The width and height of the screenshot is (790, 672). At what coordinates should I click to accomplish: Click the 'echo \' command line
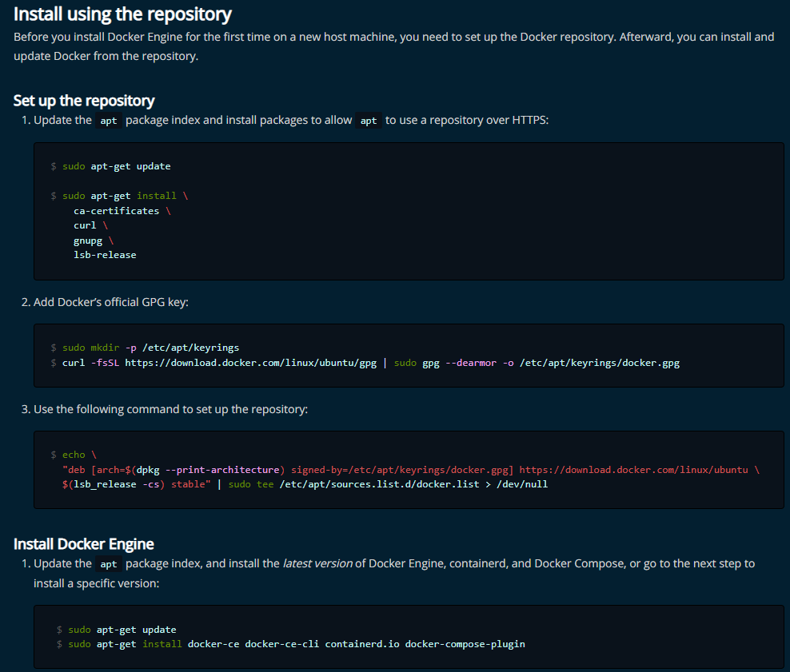coord(74,455)
